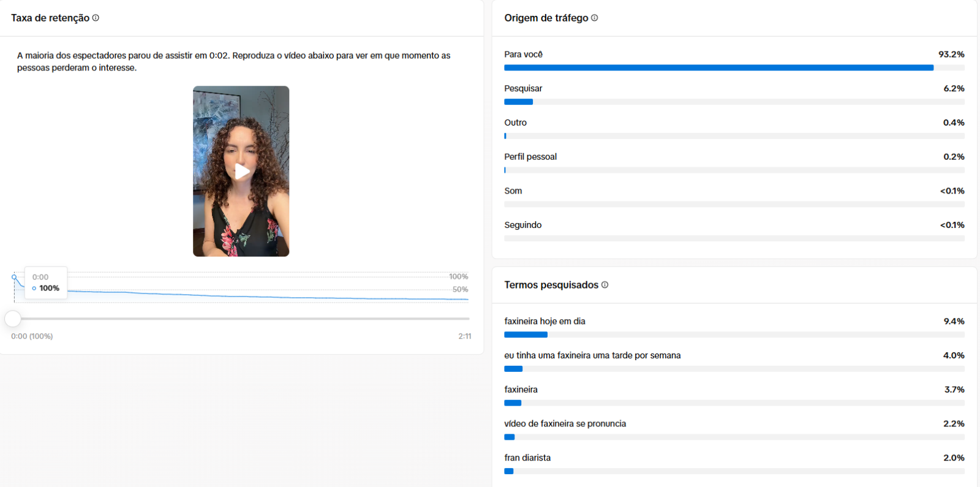
Task: Click info icon beside Origem de tráfego
Action: pos(595,18)
